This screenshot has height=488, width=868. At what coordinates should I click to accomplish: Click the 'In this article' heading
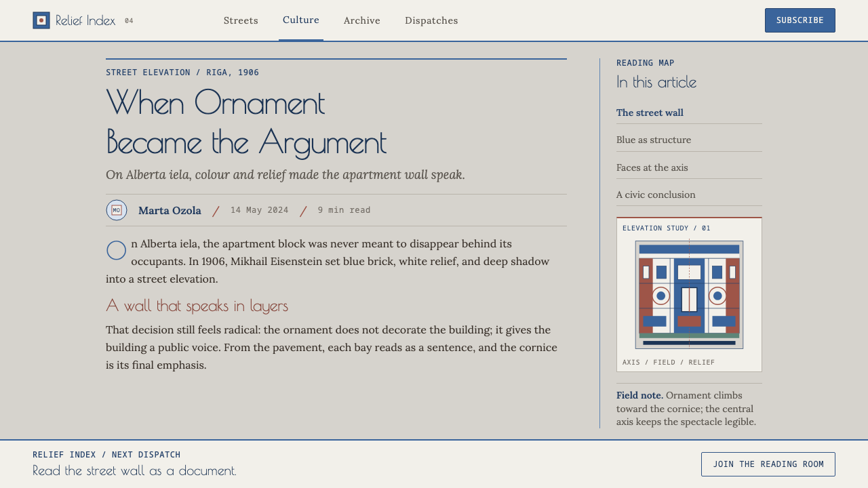point(656,82)
